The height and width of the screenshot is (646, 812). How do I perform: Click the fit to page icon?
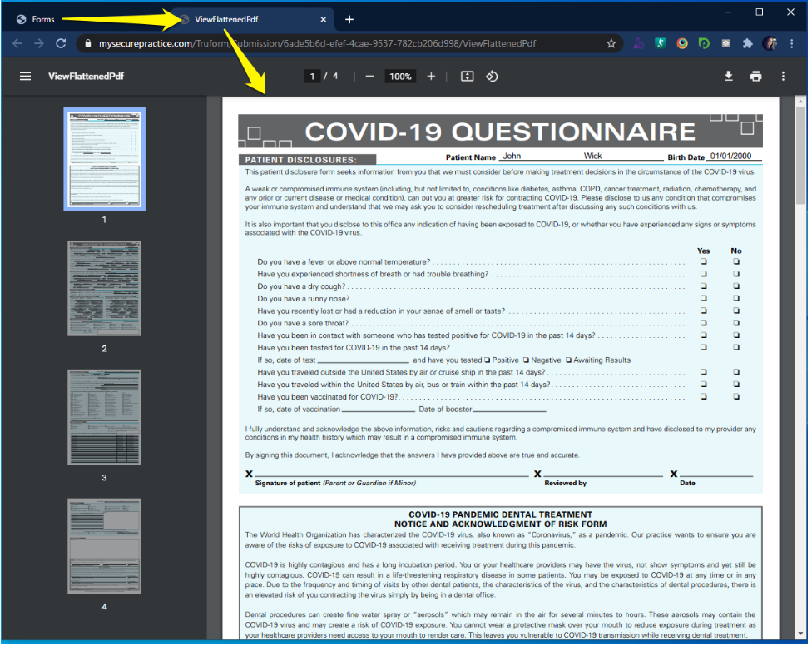tap(468, 77)
